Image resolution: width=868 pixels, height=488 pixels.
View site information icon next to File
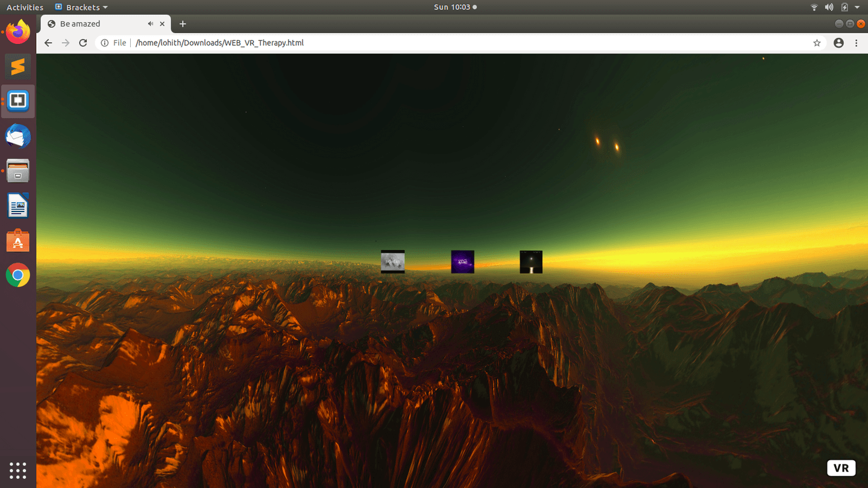(x=105, y=43)
